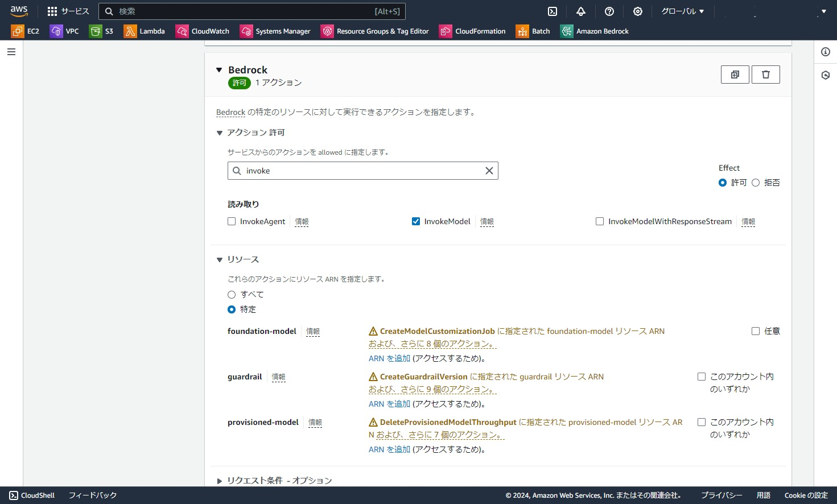Open the Batch shortcut
837x504 pixels.
pos(533,31)
